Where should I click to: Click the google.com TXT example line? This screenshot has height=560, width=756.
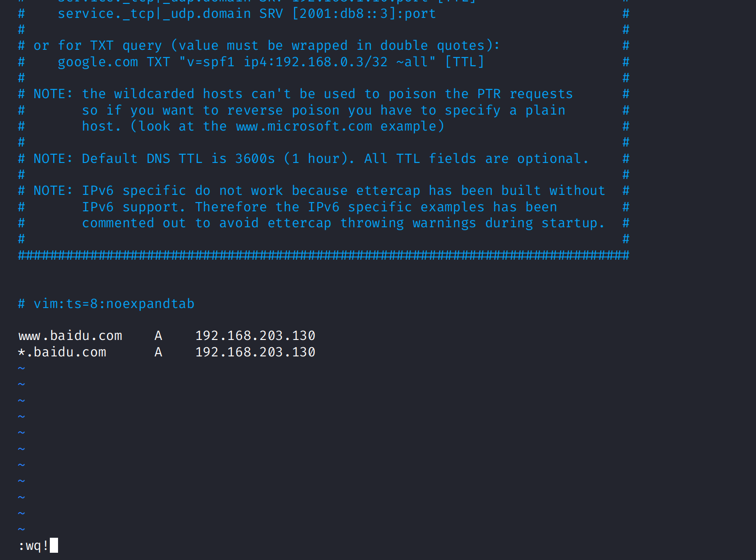(x=271, y=62)
